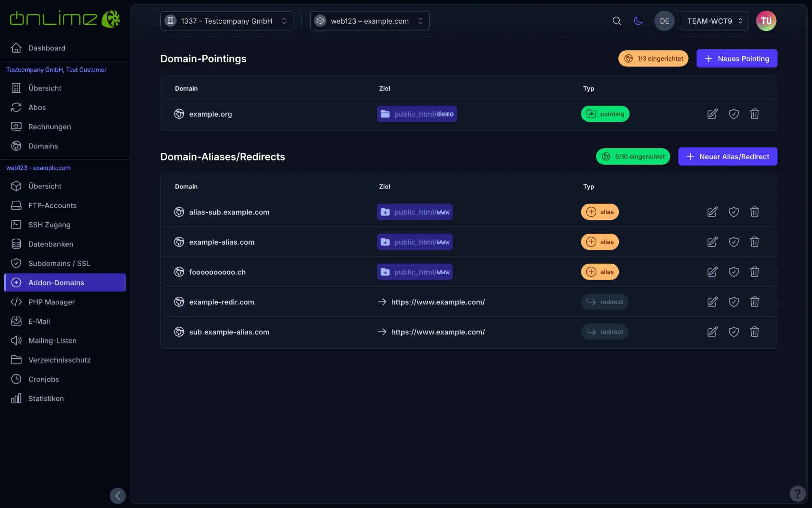The width and height of the screenshot is (812, 508).
Task: Open Statistiken
Action: point(65,398)
